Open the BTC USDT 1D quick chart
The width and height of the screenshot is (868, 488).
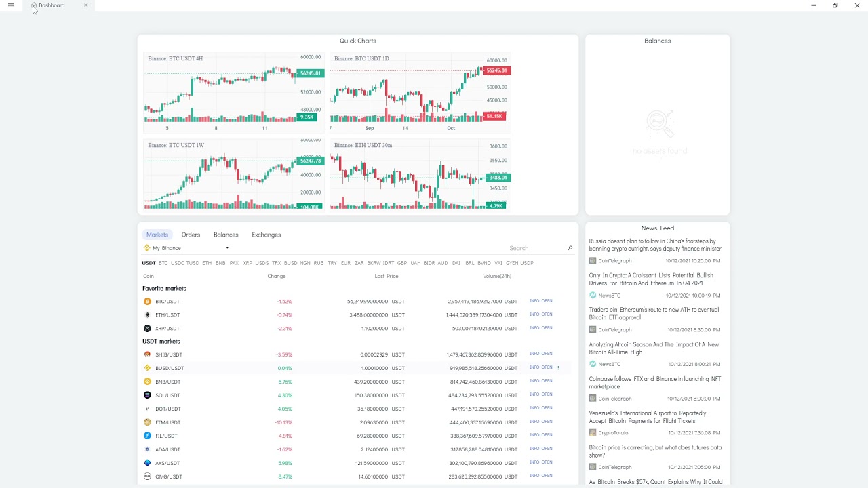pos(420,94)
